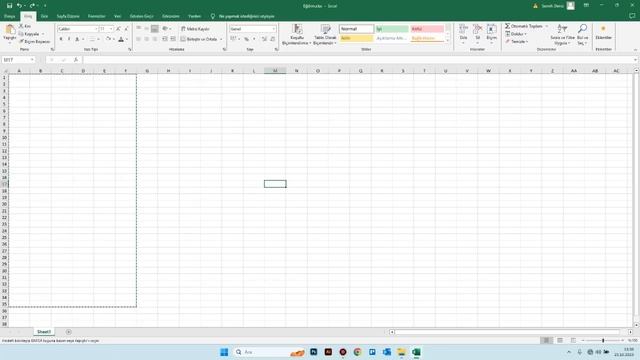Apply percent style format
Image resolution: width=640 pixels, height=360 pixels.
click(247, 39)
